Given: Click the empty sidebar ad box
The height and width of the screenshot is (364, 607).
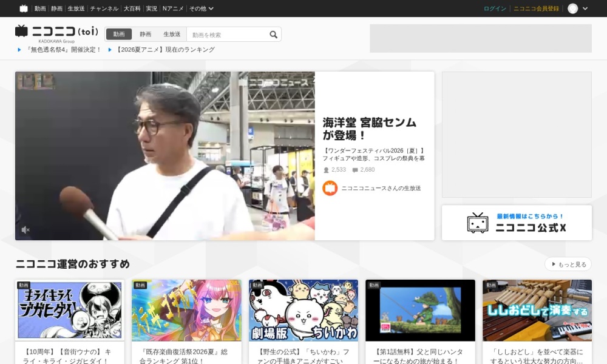Looking at the screenshot, I should [x=517, y=135].
